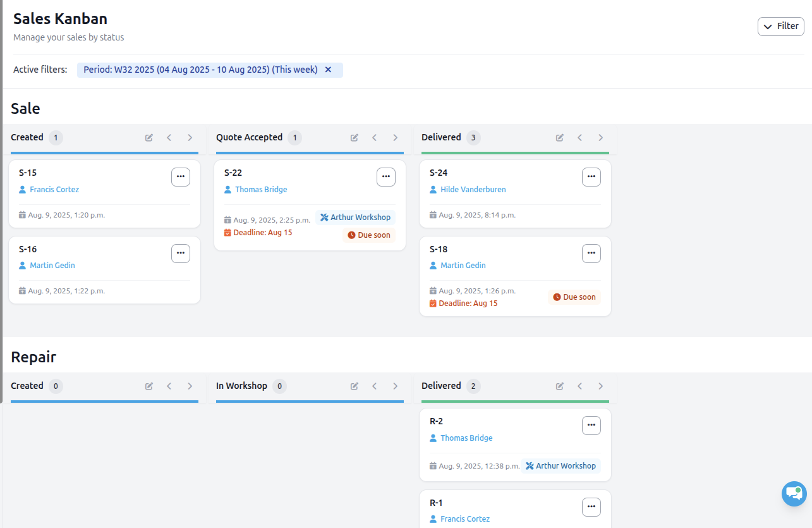Open the chat support widget
The height and width of the screenshot is (528, 812).
[794, 494]
